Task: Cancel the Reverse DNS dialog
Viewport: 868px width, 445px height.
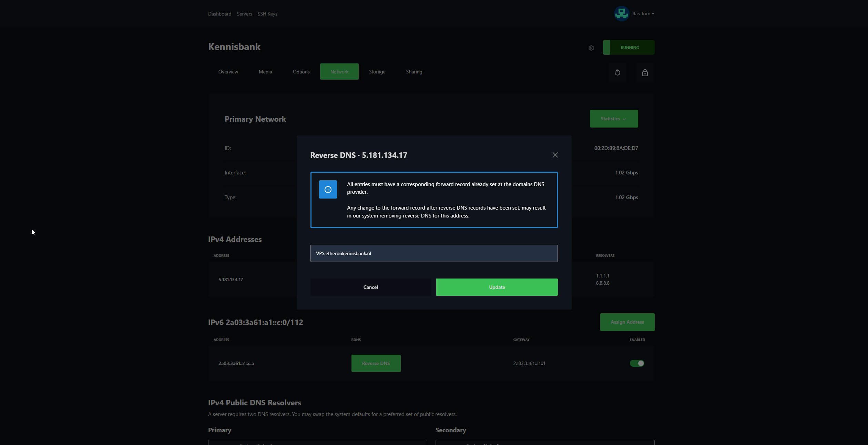Action: click(370, 287)
